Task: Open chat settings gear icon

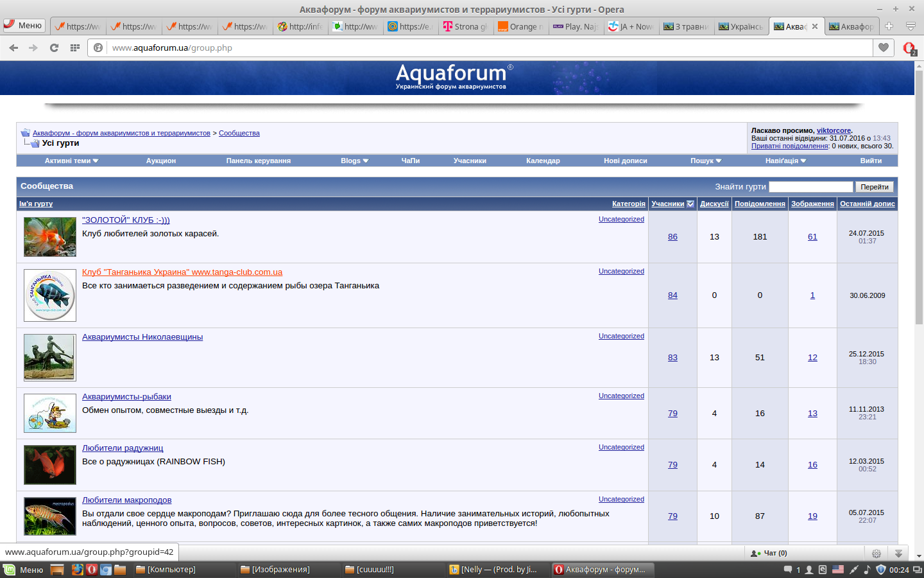Action: coord(876,553)
